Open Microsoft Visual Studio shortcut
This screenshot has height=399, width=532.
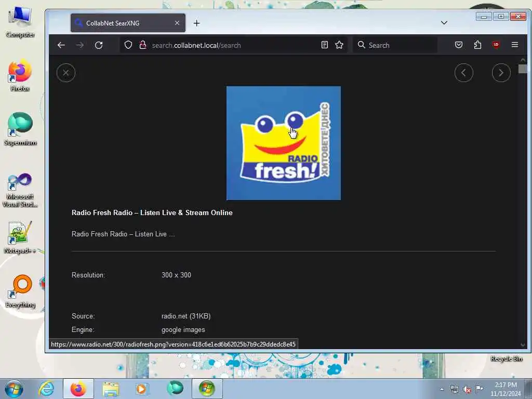[x=20, y=190]
